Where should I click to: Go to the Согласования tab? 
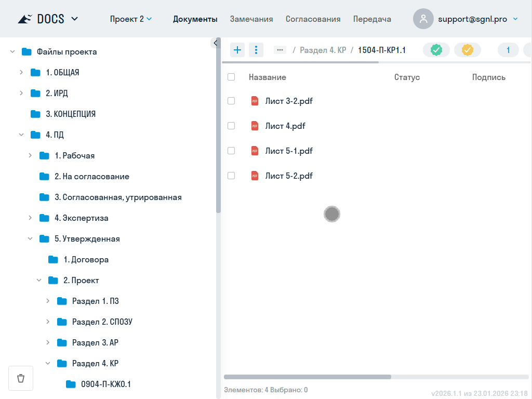coord(313,19)
